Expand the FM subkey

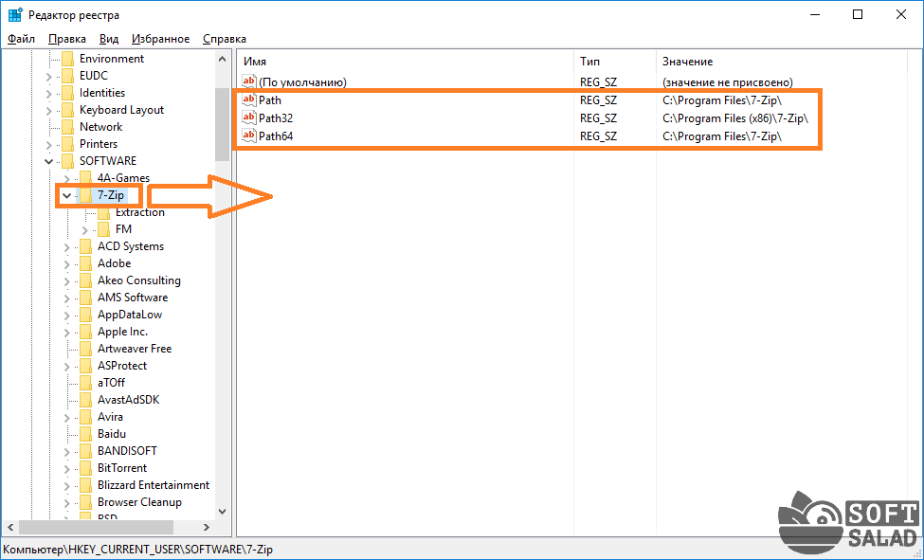pos(85,230)
